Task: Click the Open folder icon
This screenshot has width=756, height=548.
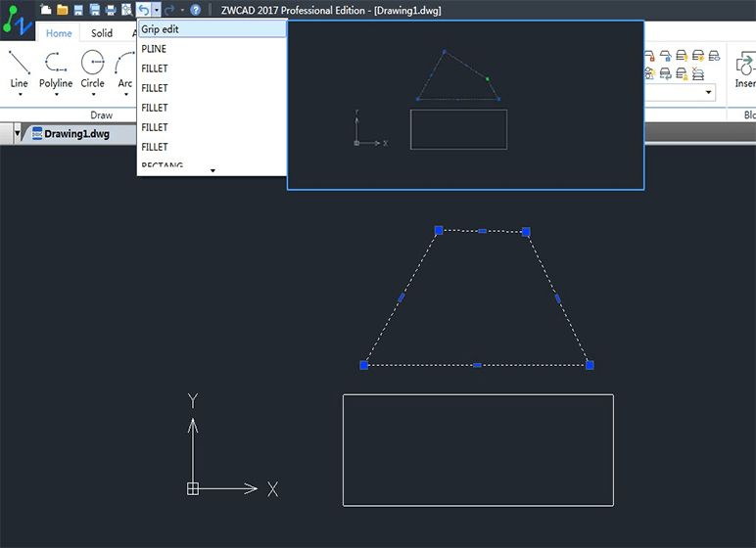Action: click(63, 9)
